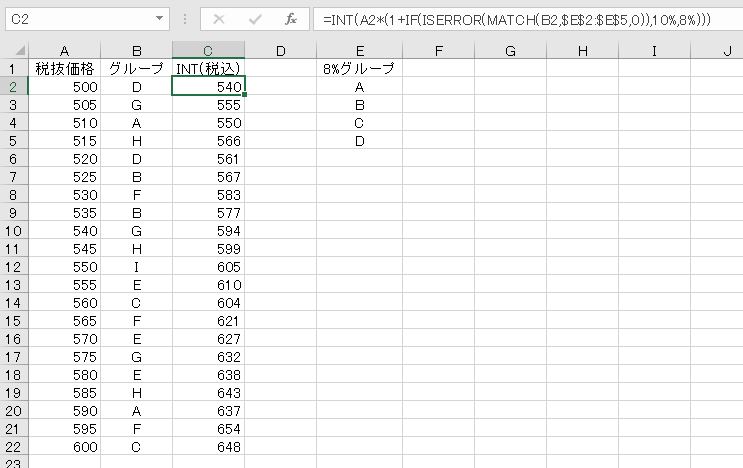Image resolution: width=743 pixels, height=468 pixels.
Task: Select column D header
Action: [x=281, y=51]
